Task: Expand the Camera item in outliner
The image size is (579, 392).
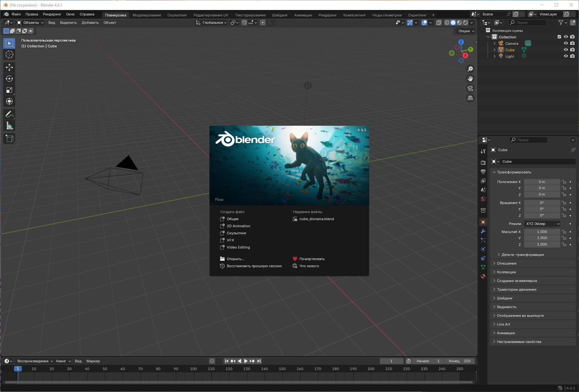Action: point(494,44)
